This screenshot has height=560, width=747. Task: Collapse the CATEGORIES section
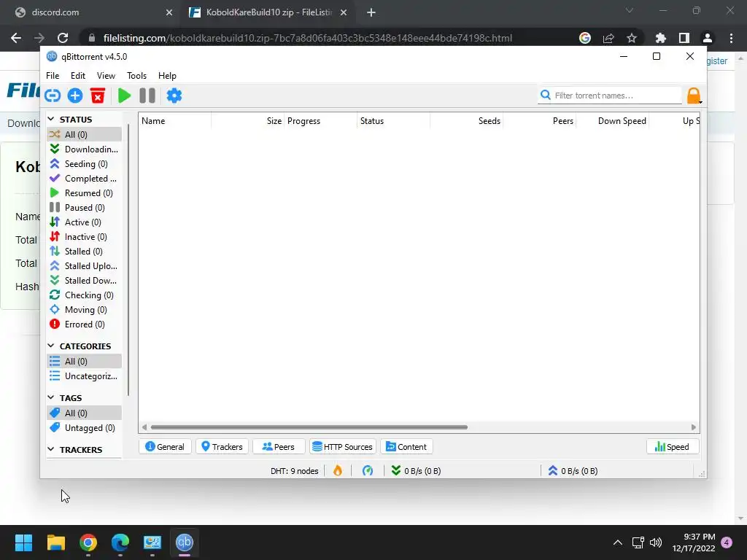51,346
